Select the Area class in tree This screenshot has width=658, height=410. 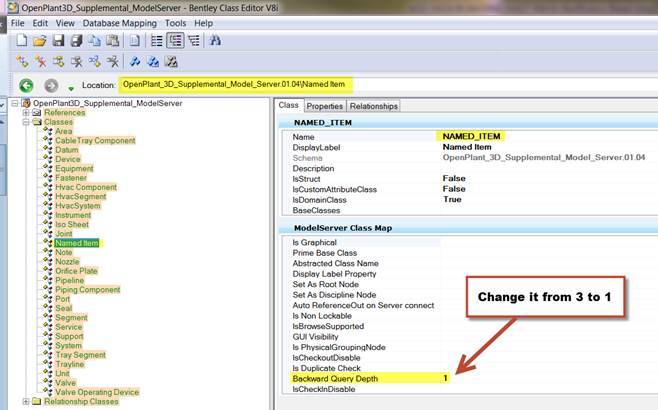click(64, 131)
